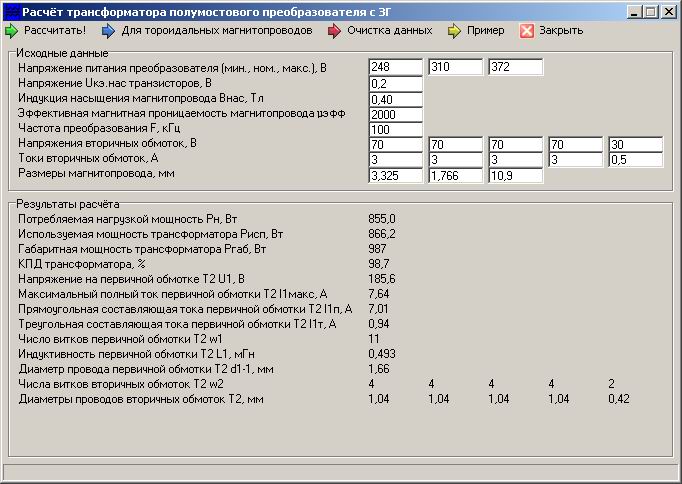This screenshot has height=484, width=682.
Task: Focus the minimum supply voltage field 248
Action: point(395,67)
